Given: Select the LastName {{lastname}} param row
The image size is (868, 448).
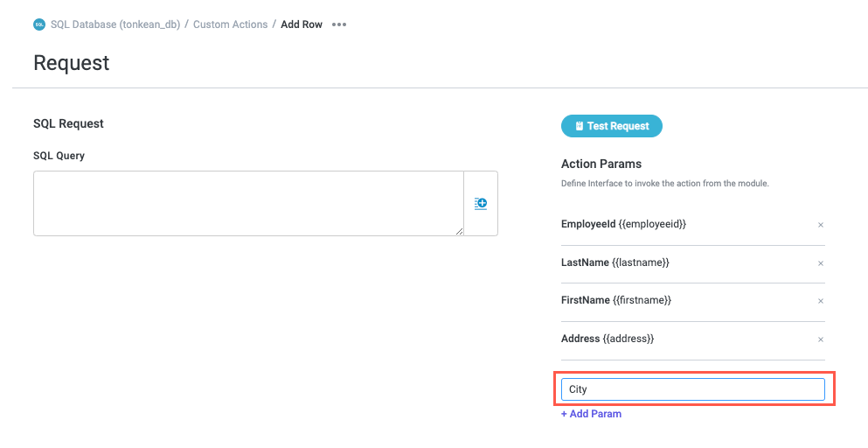Looking at the screenshot, I should pyautogui.click(x=693, y=262).
